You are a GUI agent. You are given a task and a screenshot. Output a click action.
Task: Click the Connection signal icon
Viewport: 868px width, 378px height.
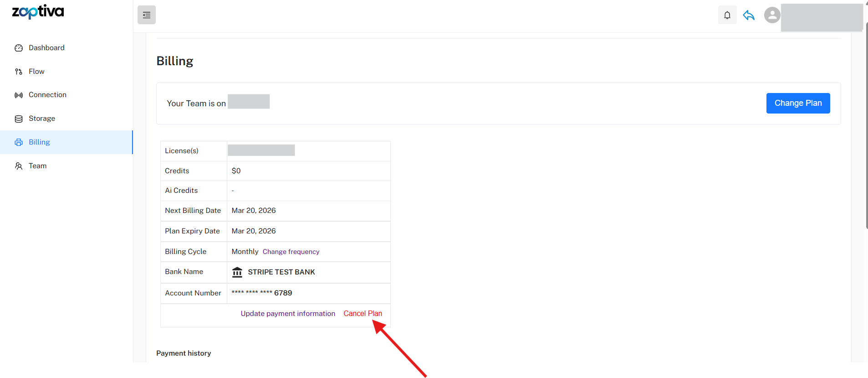pos(19,95)
